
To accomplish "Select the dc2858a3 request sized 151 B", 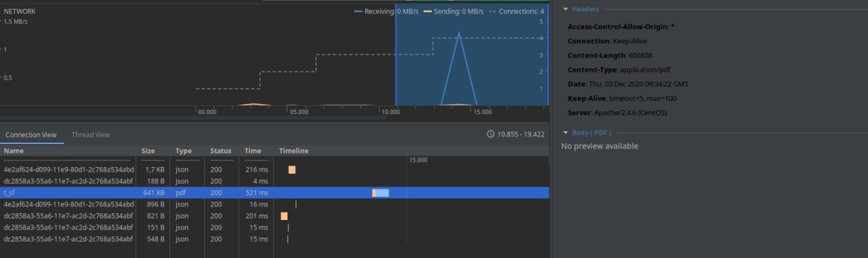I will (x=274, y=227).
